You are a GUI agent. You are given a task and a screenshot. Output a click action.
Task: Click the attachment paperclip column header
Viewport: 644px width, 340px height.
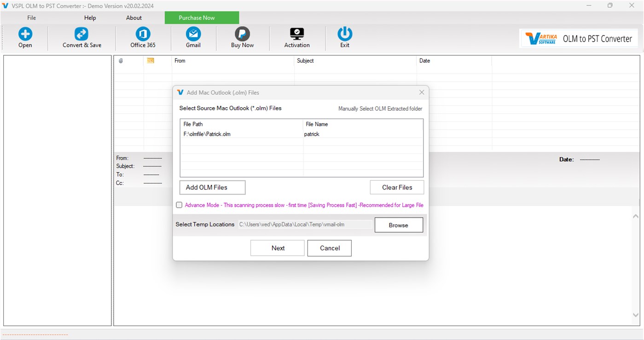(x=121, y=60)
